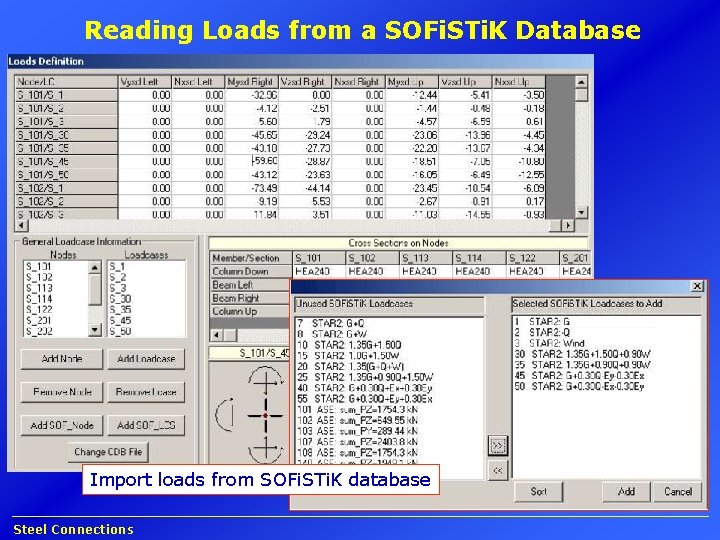This screenshot has height=540, width=720.
Task: Click the Nxsd Up column header
Action: tap(519, 82)
